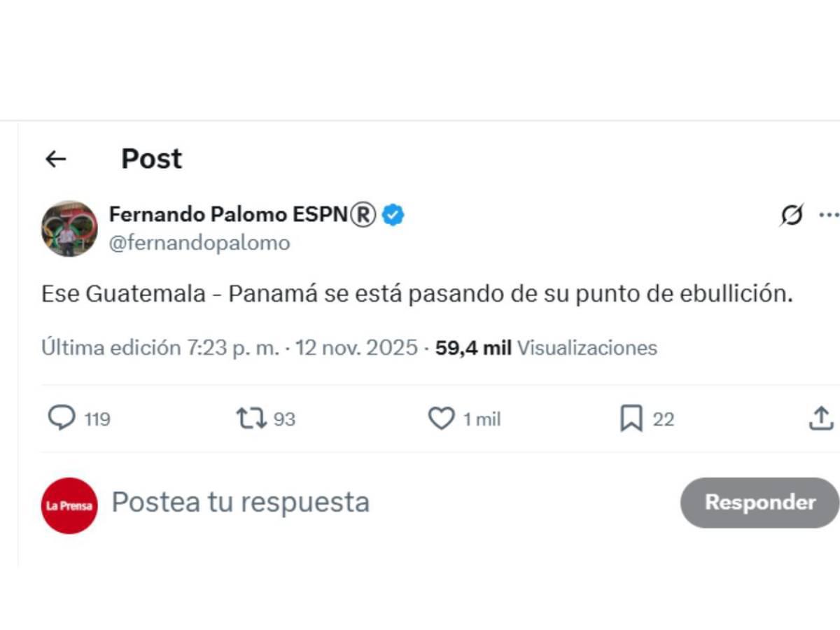Viewport: 840px width, 630px height.
Task: Click the Post header title
Action: [x=151, y=158]
